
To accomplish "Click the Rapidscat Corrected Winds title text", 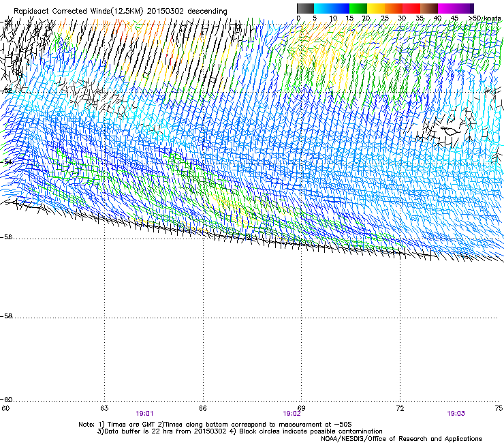I will coord(121,11).
